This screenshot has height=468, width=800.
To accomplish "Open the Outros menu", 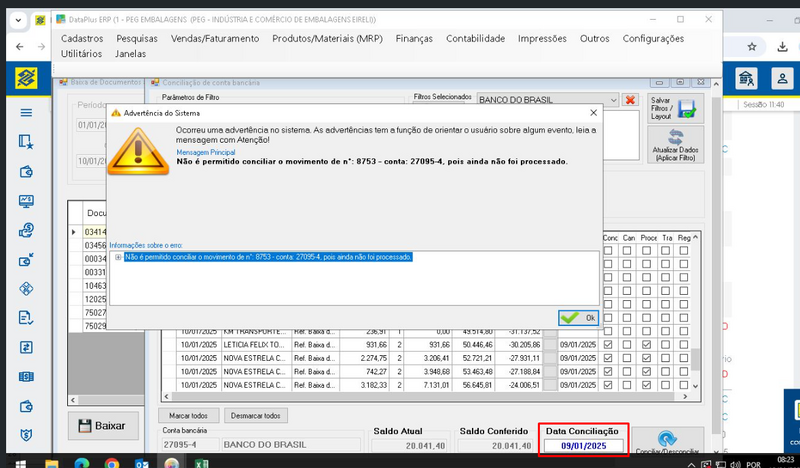I will [x=594, y=38].
